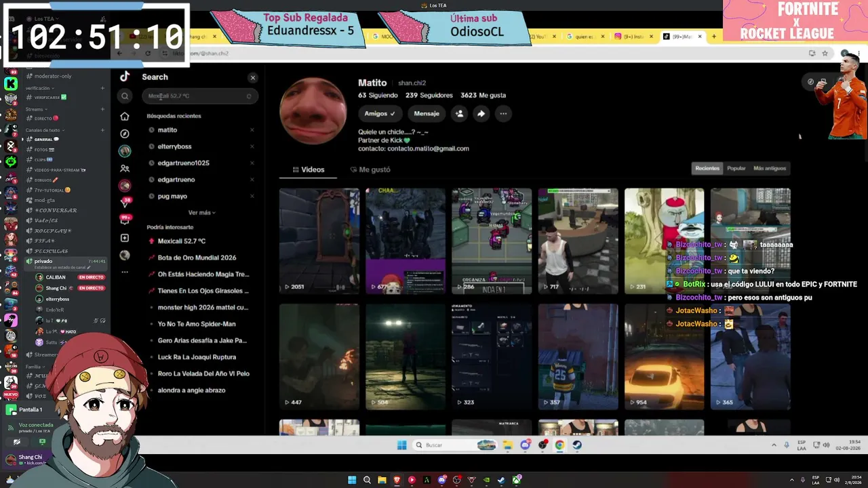Open TikTok upload plus icon
Viewport: 868px width, 488px height.
click(x=125, y=238)
